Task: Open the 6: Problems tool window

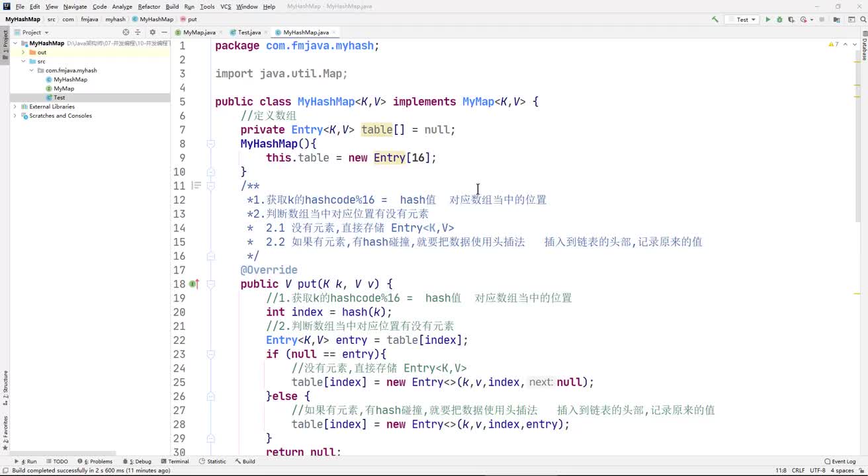Action: pos(96,461)
